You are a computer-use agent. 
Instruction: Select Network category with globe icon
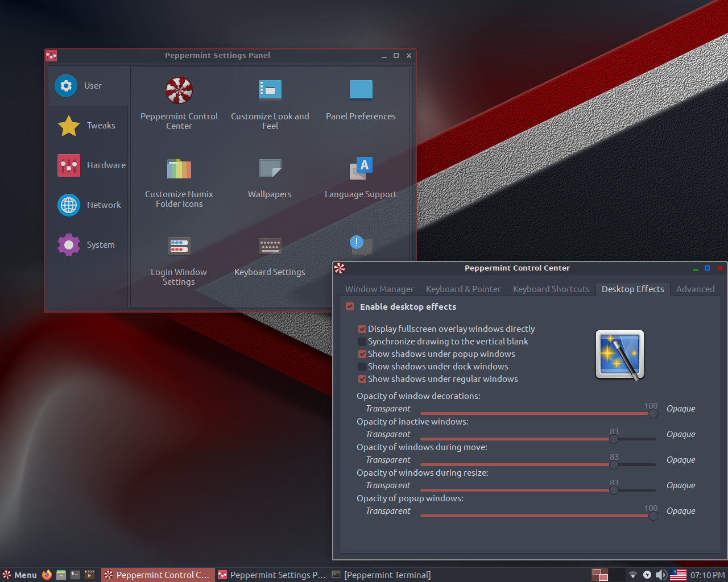[x=88, y=205]
